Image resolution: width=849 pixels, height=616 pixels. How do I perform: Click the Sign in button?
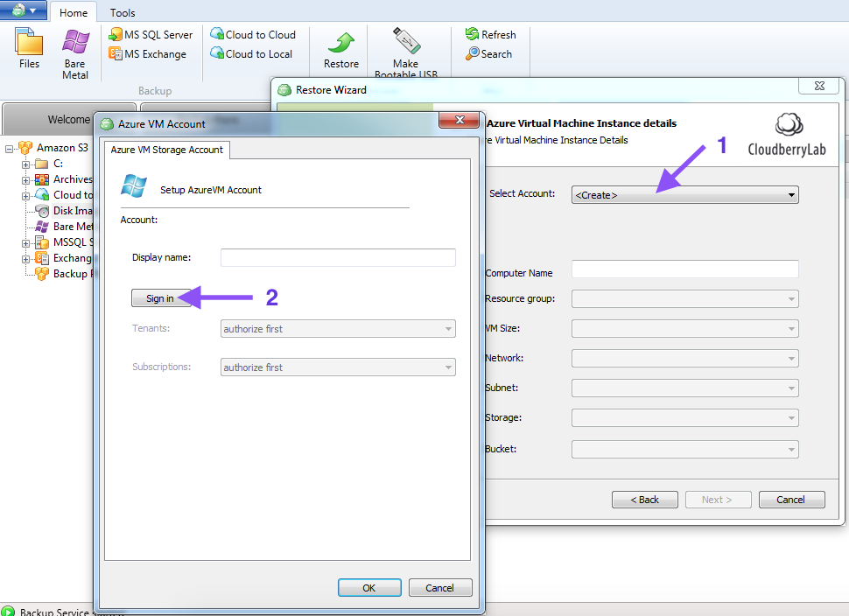tap(160, 298)
